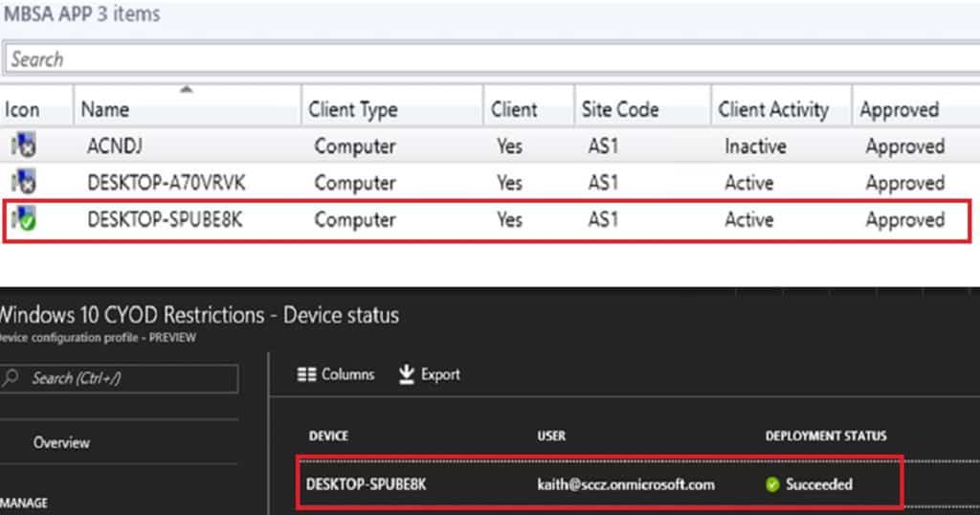Click the Columns grid icon
Screen dimensions: 980x515
click(306, 374)
